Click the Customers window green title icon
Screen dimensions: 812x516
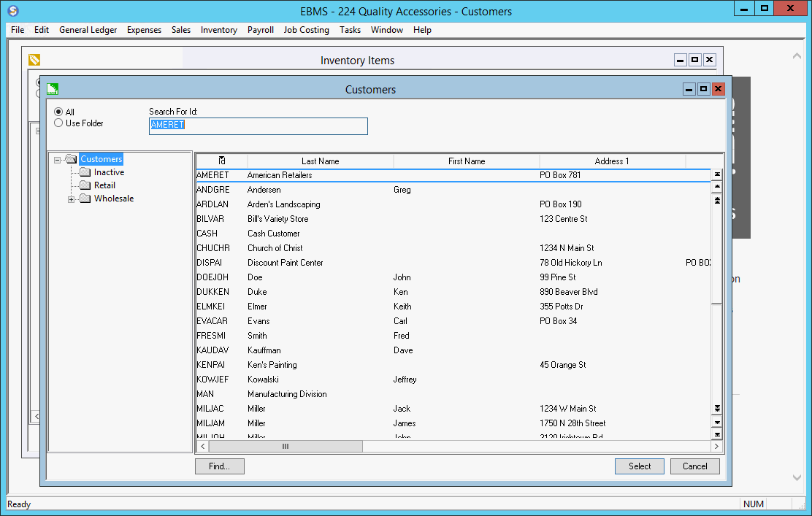(x=52, y=89)
